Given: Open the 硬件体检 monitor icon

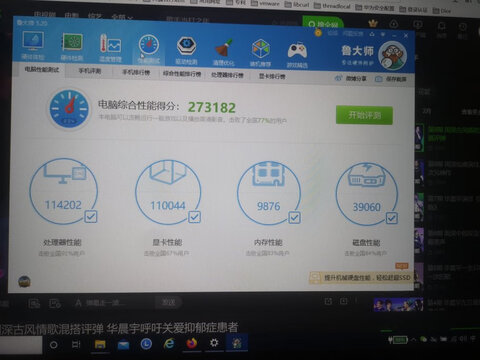Looking at the screenshot, I should pyautogui.click(x=33, y=45).
